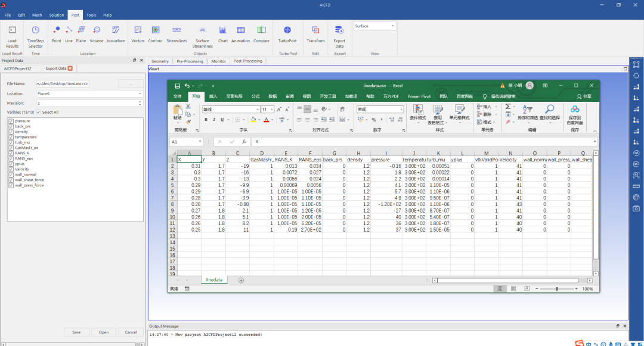Click Excel Bold formatting icon
This screenshot has height=346, width=644.
coord(206,120)
